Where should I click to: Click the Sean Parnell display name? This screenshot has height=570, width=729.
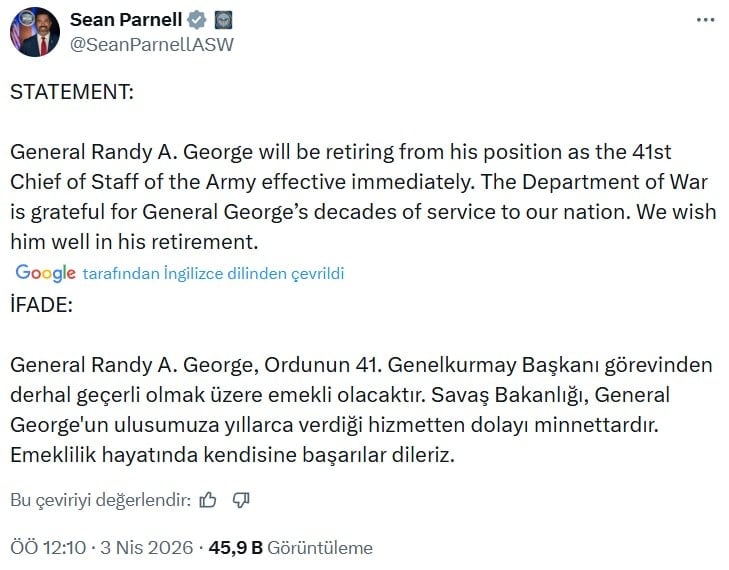(128, 20)
